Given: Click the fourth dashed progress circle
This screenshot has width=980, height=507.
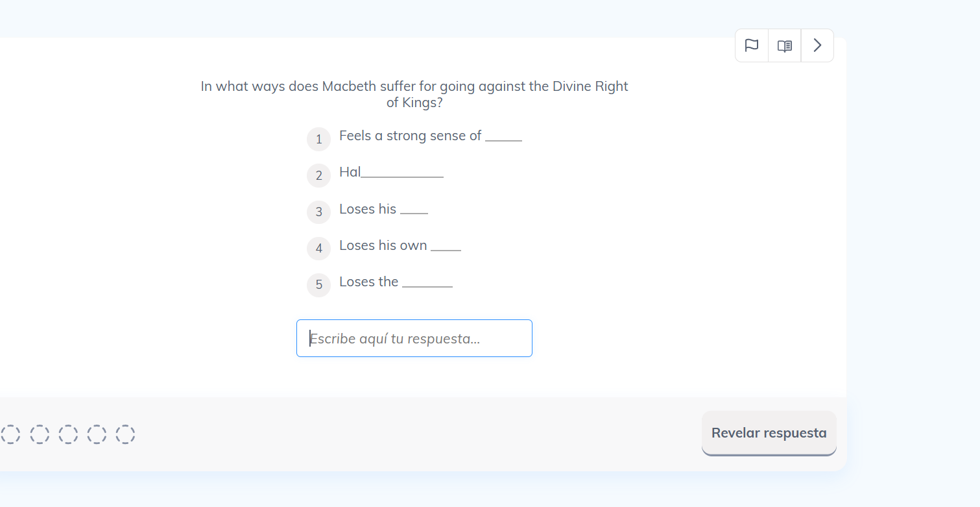Looking at the screenshot, I should (x=97, y=434).
